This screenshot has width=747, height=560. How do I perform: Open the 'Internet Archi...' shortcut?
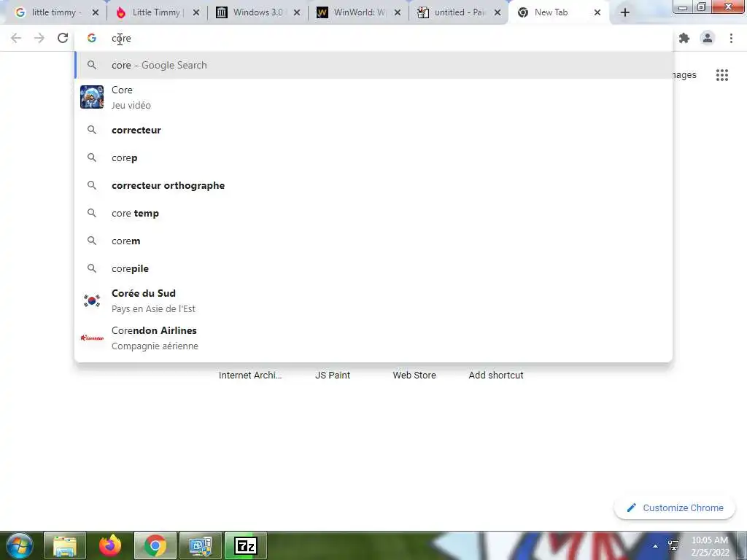250,376
